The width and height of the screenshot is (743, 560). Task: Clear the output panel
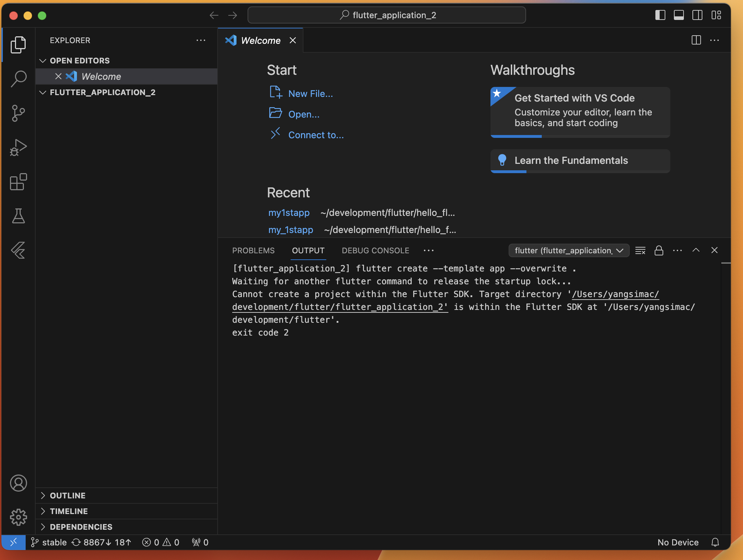coord(640,250)
